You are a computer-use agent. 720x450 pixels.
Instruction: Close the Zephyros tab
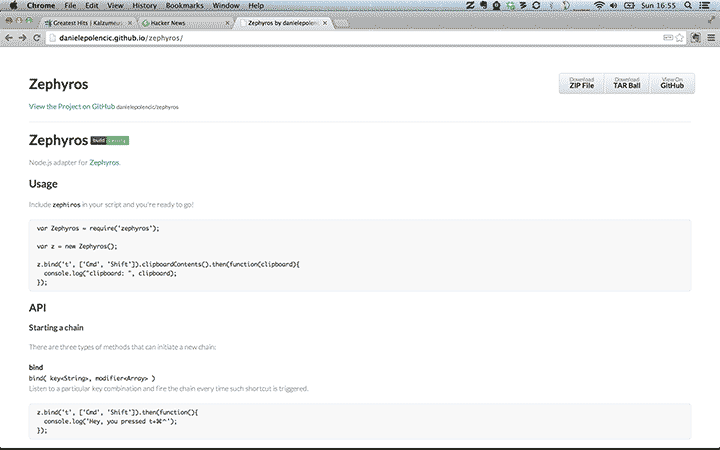point(325,22)
